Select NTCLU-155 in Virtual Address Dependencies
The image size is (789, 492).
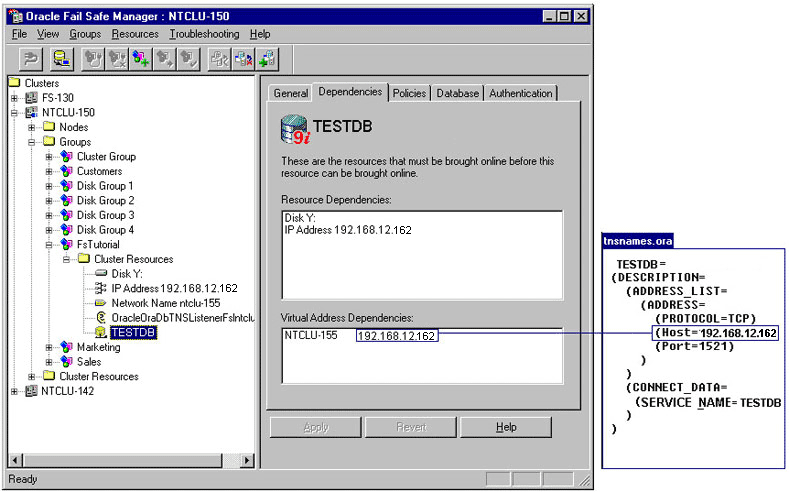pos(310,335)
